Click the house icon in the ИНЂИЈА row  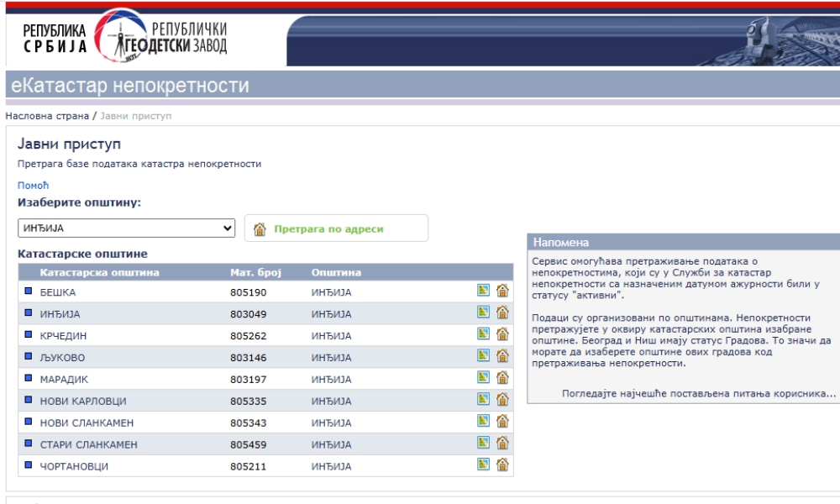point(501,314)
